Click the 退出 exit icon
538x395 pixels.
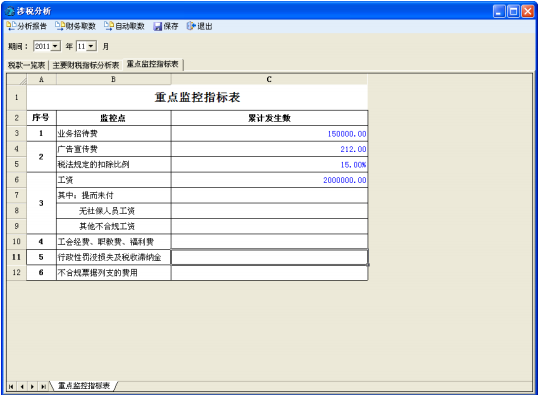pos(191,26)
